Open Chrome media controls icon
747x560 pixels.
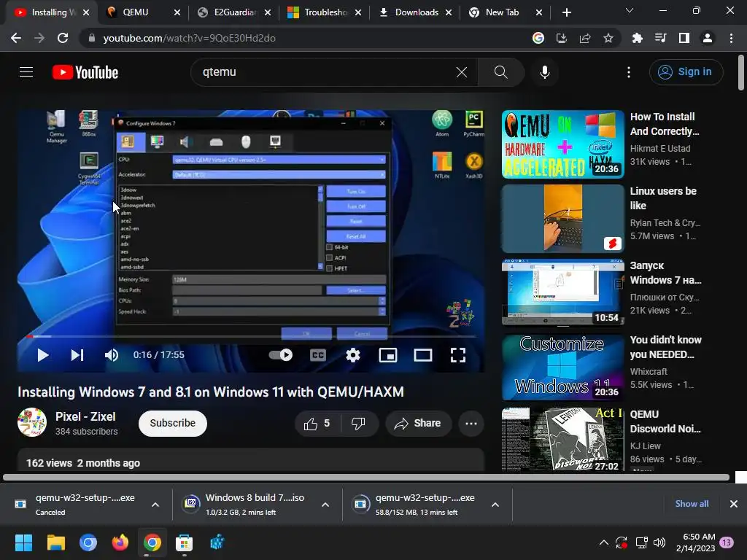pos(660,38)
